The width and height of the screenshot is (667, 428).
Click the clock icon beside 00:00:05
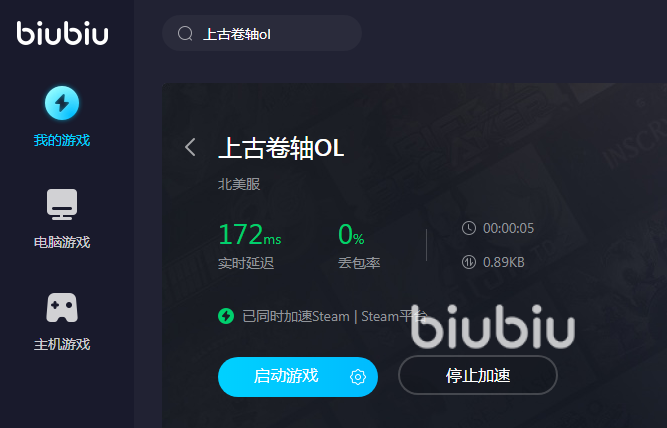[469, 228]
